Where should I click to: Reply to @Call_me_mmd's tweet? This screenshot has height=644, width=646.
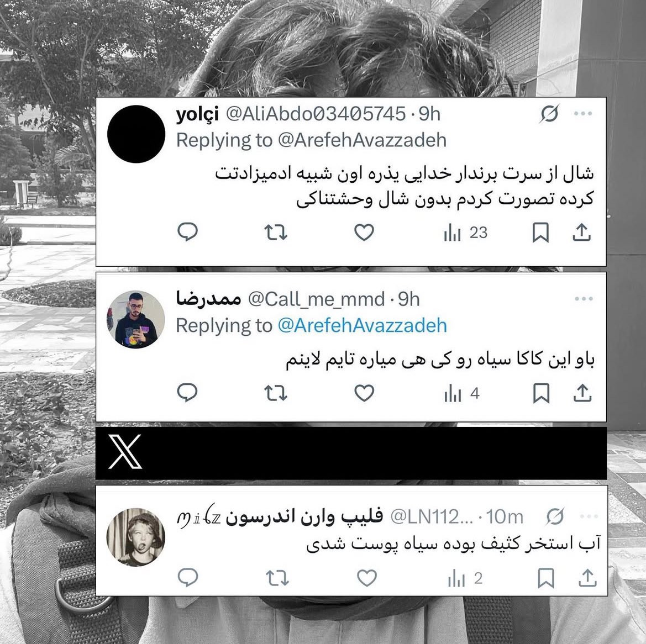pos(187,392)
